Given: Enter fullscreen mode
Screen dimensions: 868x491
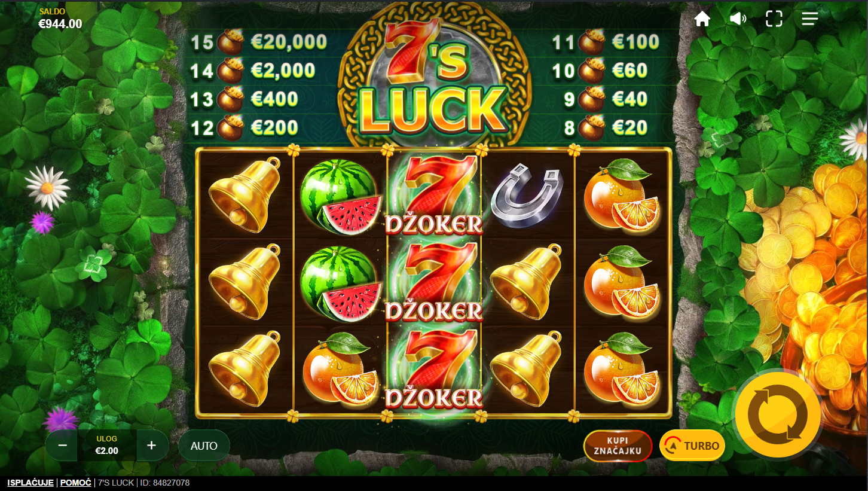Looking at the screenshot, I should click(x=774, y=19).
